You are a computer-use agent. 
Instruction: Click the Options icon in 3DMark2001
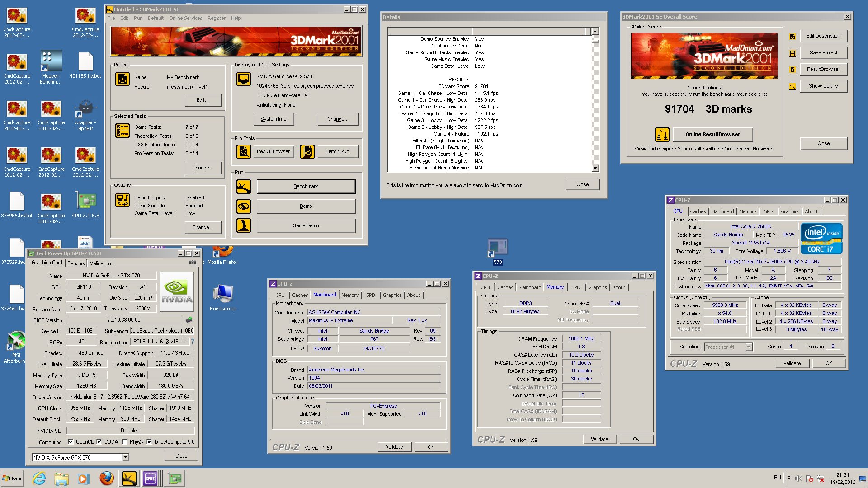(123, 200)
